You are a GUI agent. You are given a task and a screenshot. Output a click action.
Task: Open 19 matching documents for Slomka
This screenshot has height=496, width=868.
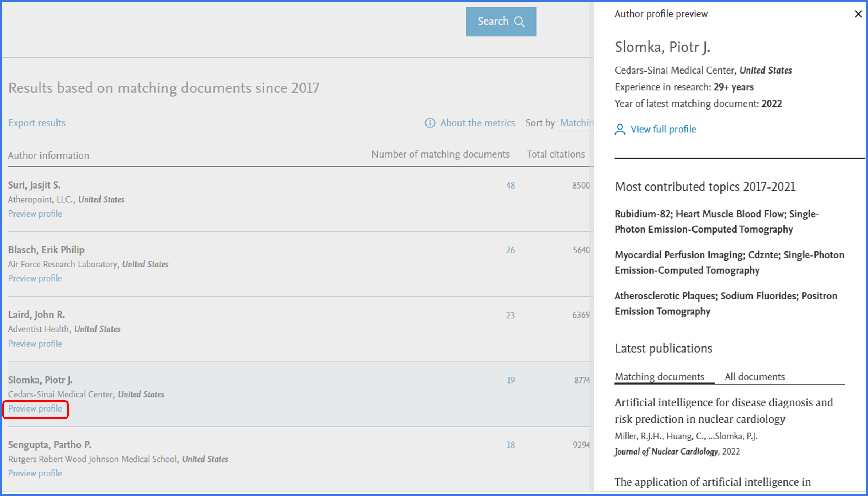511,380
